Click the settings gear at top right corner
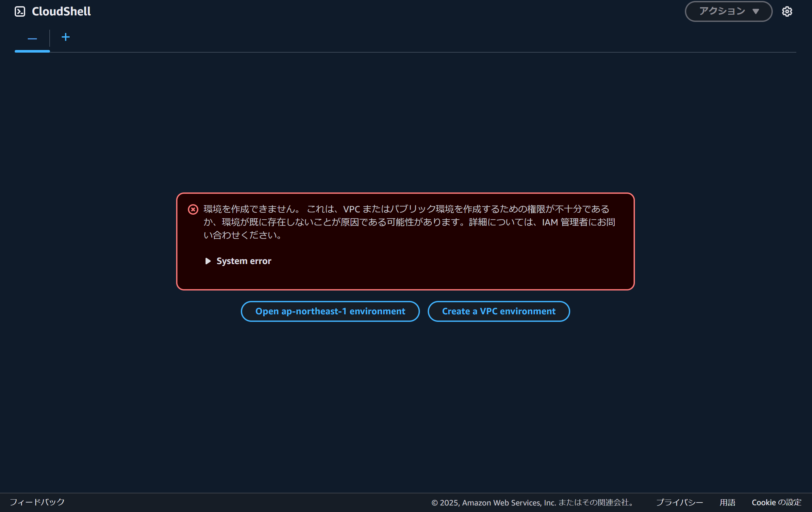The width and height of the screenshot is (812, 512). pos(787,11)
